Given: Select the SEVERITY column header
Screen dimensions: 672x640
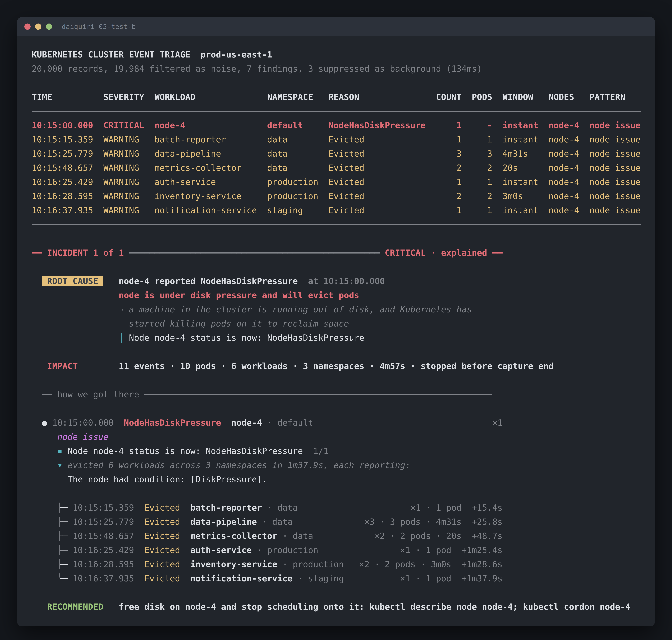Looking at the screenshot, I should [124, 97].
